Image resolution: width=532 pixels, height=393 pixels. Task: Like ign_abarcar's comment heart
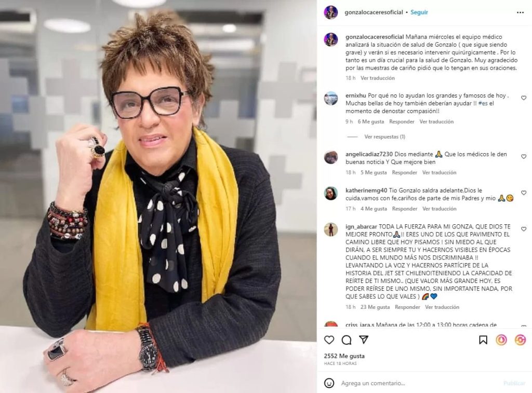click(524, 229)
